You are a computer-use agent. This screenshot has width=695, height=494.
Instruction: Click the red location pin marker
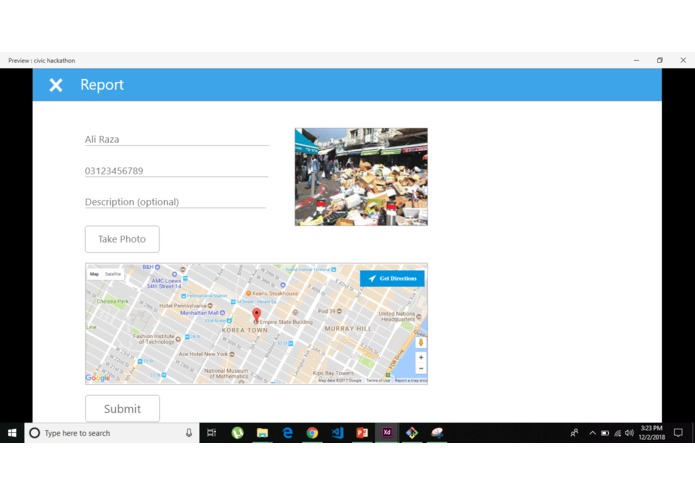pos(256,315)
